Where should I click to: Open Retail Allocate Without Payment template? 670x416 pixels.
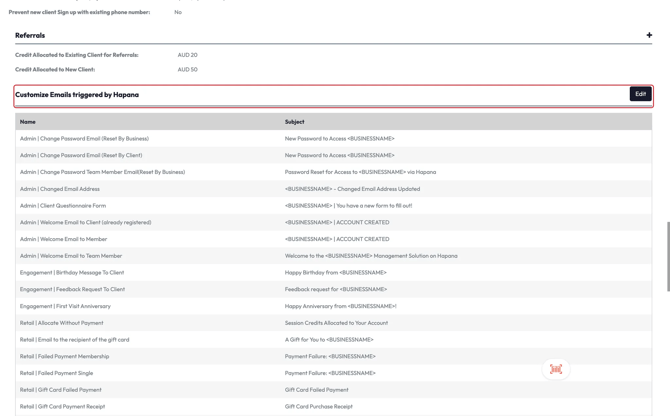62,323
